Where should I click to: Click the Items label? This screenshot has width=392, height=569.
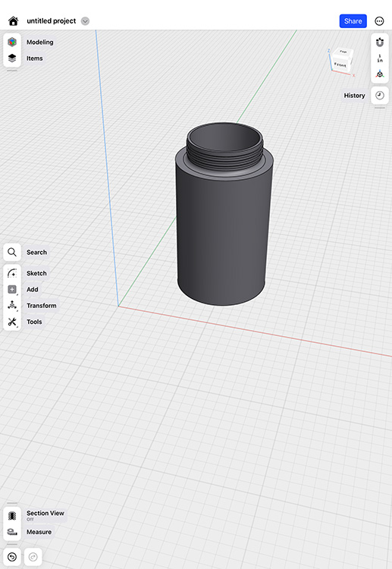(x=34, y=58)
